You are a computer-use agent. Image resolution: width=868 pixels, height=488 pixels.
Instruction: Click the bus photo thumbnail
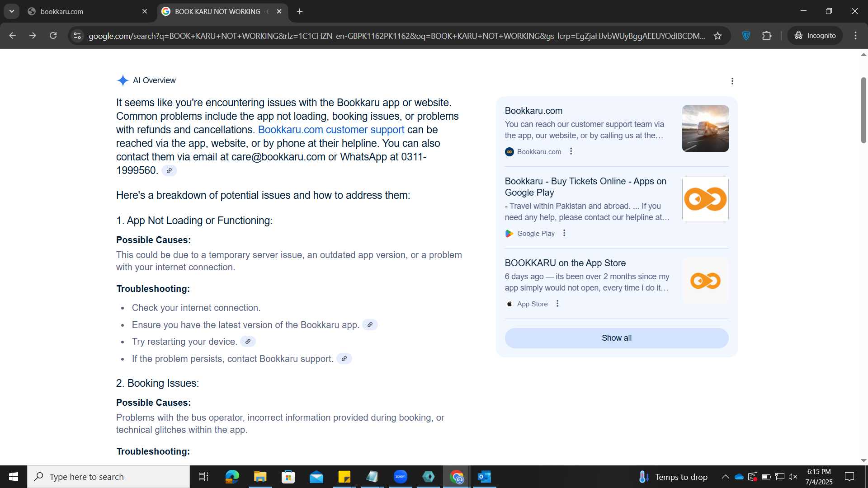click(705, 128)
